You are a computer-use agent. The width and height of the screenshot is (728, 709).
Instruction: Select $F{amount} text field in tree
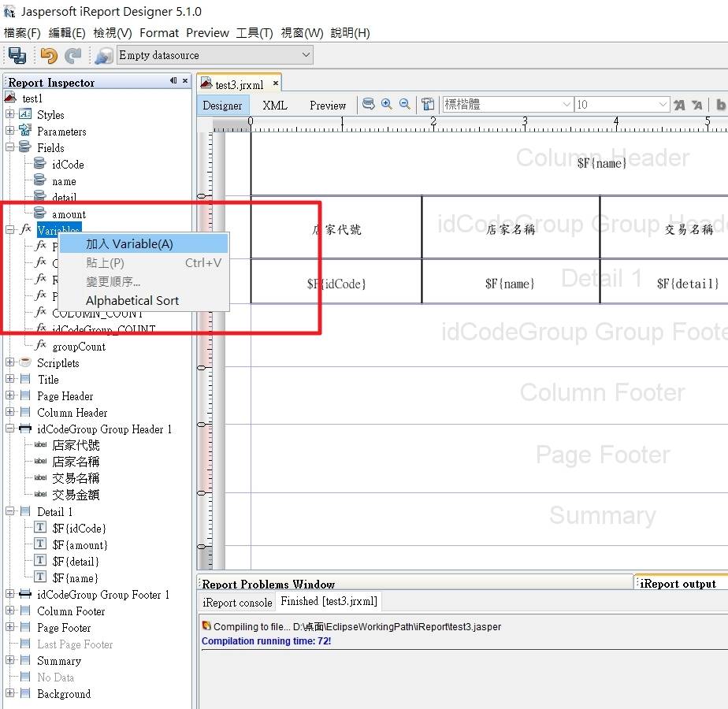(x=80, y=545)
